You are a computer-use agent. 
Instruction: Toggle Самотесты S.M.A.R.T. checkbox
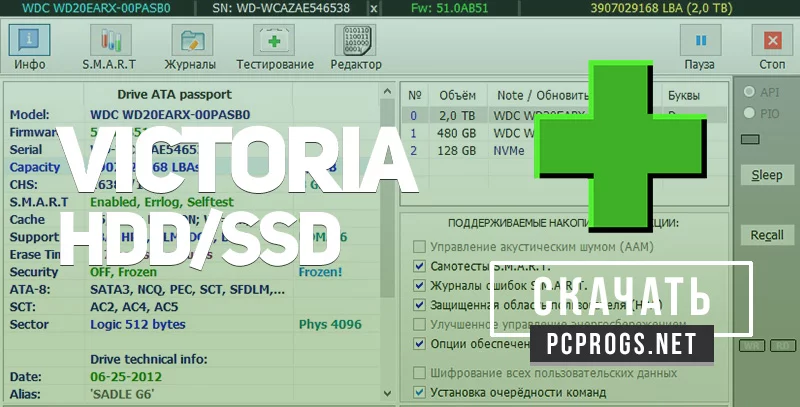point(419,266)
